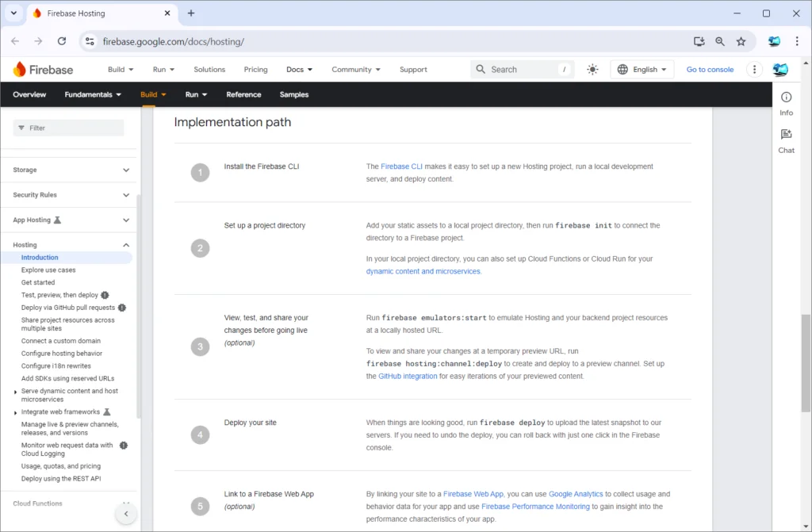Select Connect a custom domain

click(61, 342)
